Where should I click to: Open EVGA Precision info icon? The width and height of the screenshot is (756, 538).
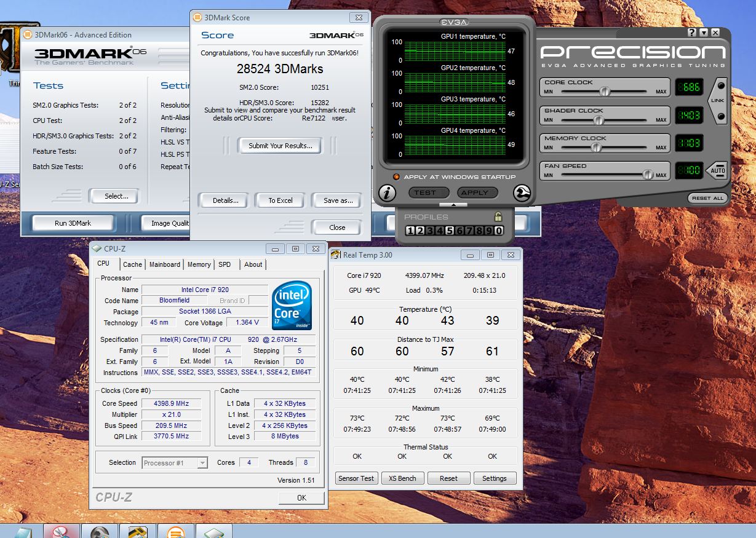point(388,193)
